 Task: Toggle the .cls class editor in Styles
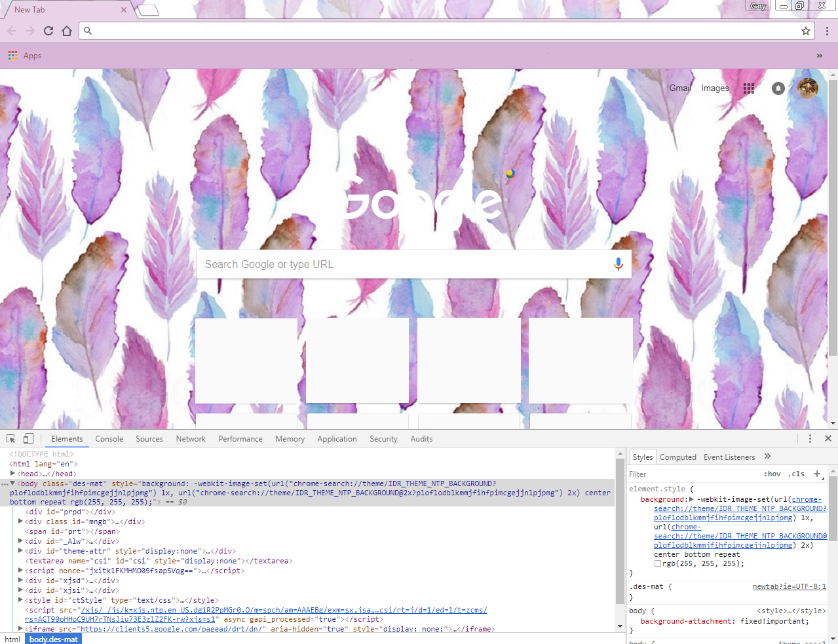click(797, 474)
